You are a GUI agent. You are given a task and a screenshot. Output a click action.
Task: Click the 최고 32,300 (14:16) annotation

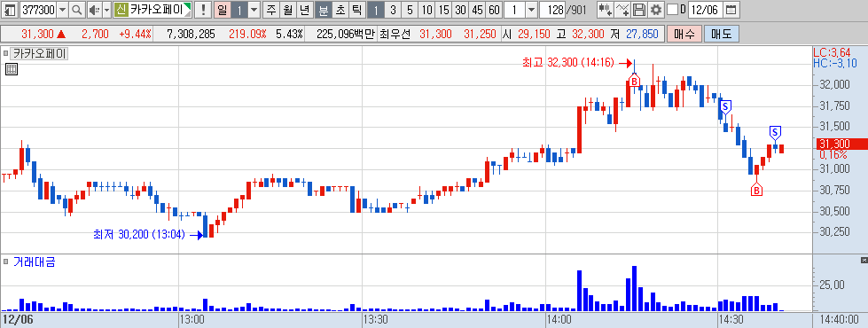coord(568,63)
